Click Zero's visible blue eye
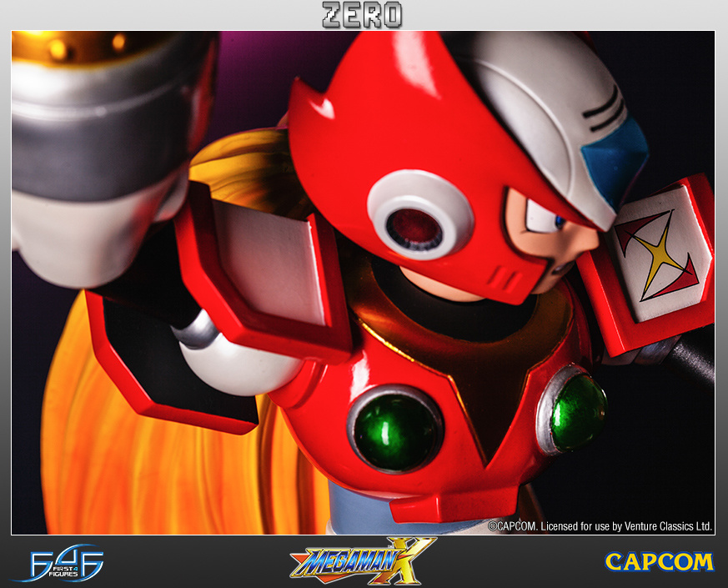Screen dimensions: 728x588 [x=558, y=221]
